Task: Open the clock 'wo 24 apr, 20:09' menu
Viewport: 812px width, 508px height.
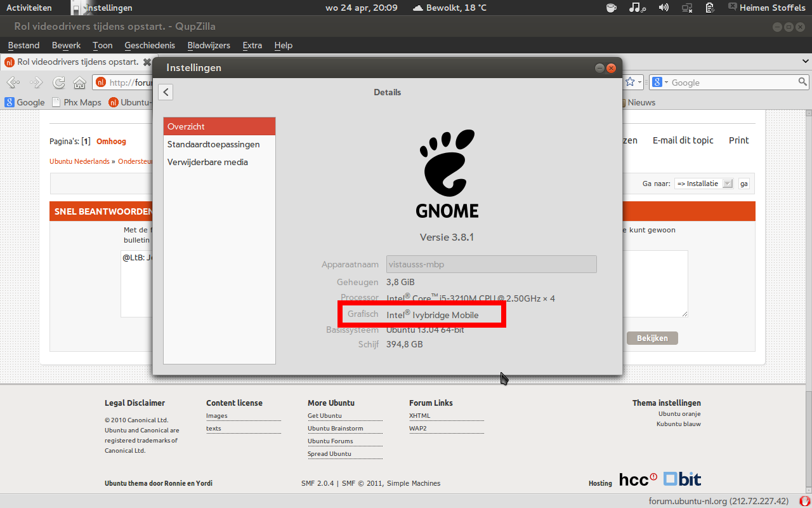Action: click(362, 8)
